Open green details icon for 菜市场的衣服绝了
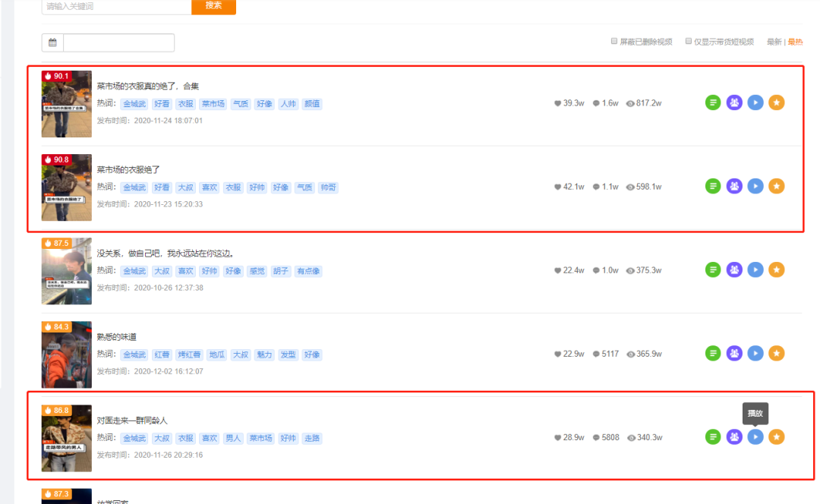Viewport: 820px width, 504px height. pyautogui.click(x=713, y=186)
